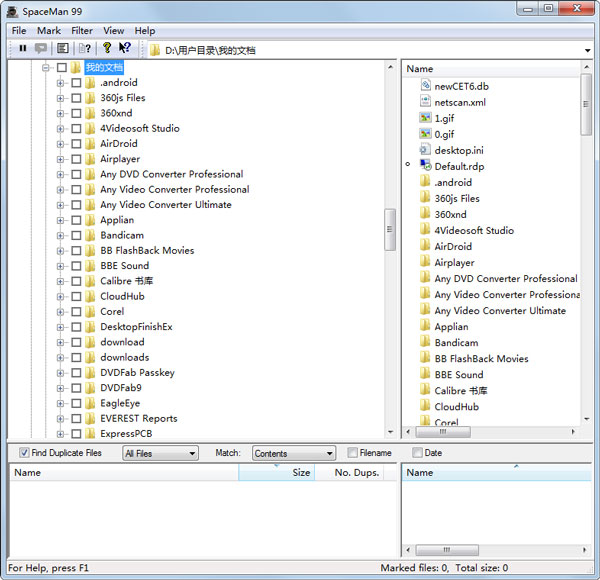This screenshot has height=580, width=600.
Task: Sort by the Size column header
Action: coord(276,472)
